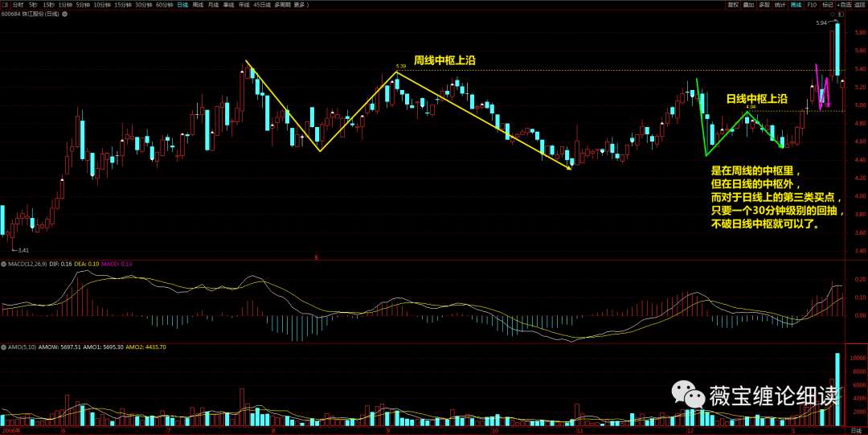Switch to 月线 monthly chart

coord(213,5)
